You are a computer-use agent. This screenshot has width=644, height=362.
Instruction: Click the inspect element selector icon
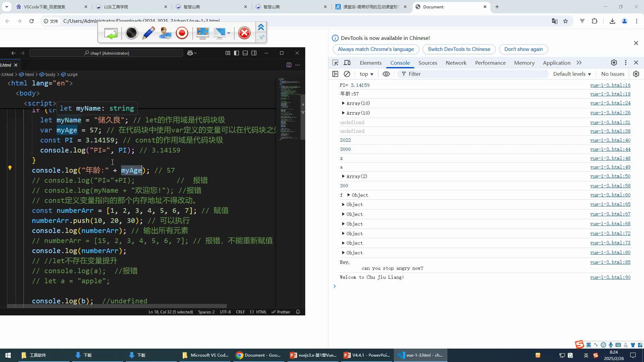click(335, 63)
